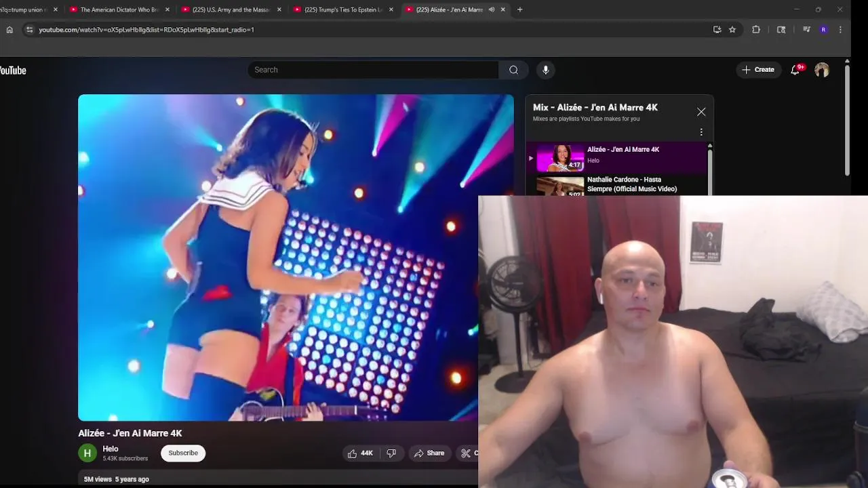Click the Mix - Alizée playlist title
This screenshot has width=868, height=488.
point(595,107)
